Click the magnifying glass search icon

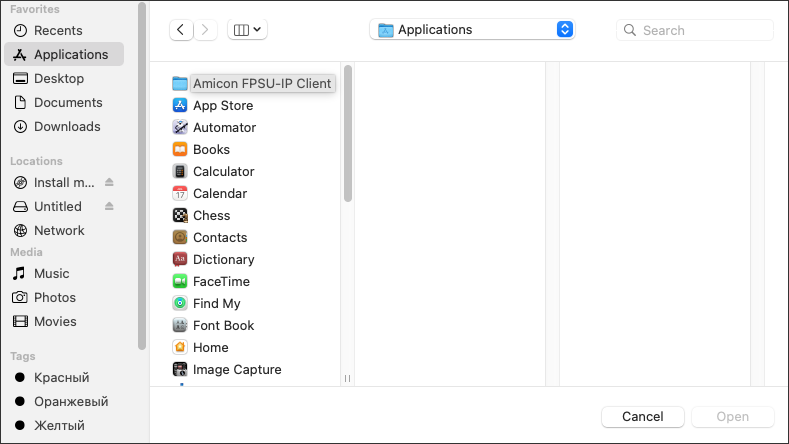[629, 30]
